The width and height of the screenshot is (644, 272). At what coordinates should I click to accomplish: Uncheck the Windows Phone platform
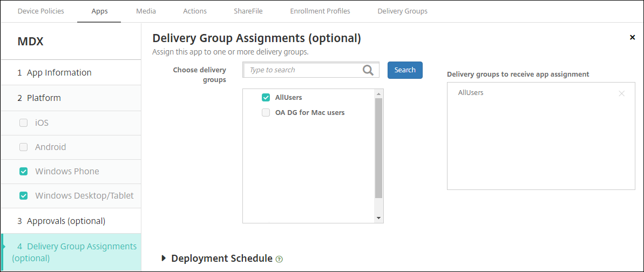pos(23,171)
